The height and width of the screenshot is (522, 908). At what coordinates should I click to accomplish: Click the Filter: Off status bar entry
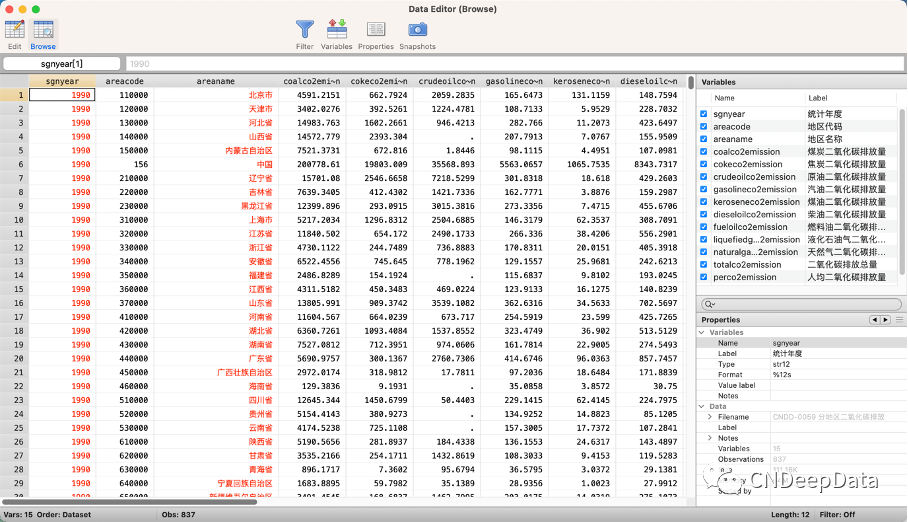(837, 514)
